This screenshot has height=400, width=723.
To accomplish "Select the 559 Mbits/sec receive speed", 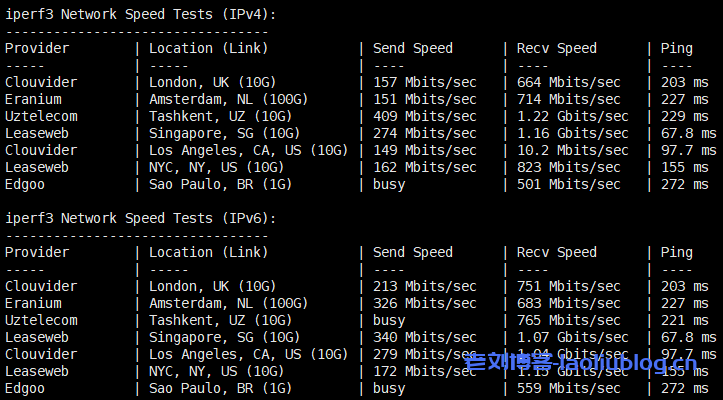I will [568, 388].
